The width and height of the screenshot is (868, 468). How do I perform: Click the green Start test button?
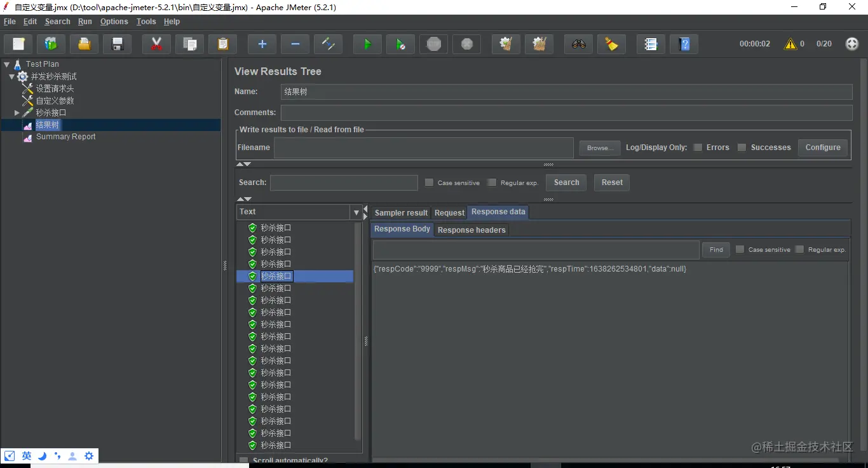[x=367, y=44]
